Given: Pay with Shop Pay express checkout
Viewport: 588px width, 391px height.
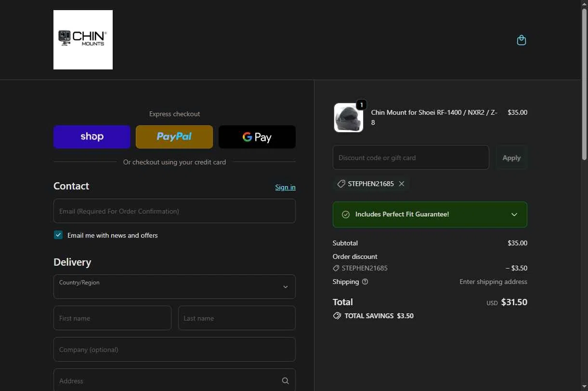Looking at the screenshot, I should (x=92, y=137).
